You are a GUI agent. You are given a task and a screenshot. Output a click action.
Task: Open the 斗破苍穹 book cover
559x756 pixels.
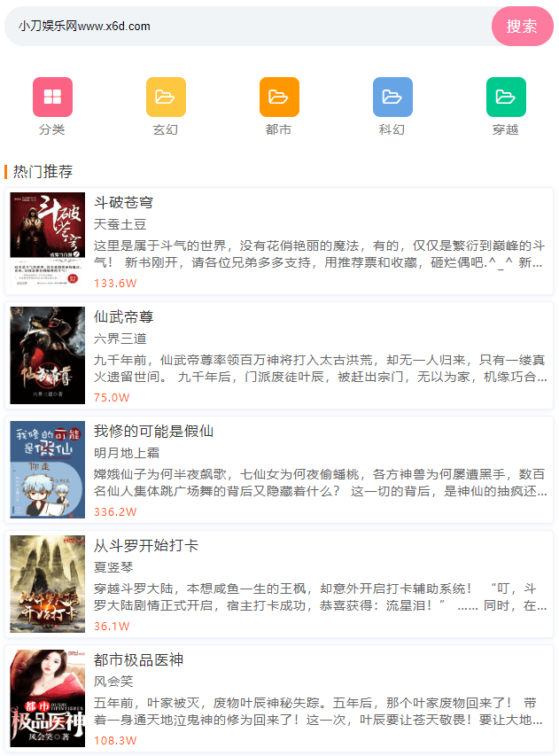[x=48, y=240]
